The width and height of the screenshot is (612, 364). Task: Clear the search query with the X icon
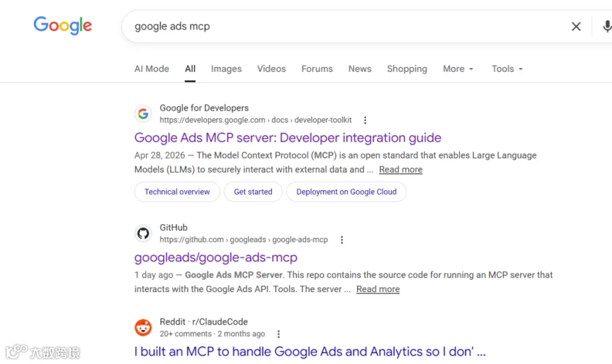(576, 26)
